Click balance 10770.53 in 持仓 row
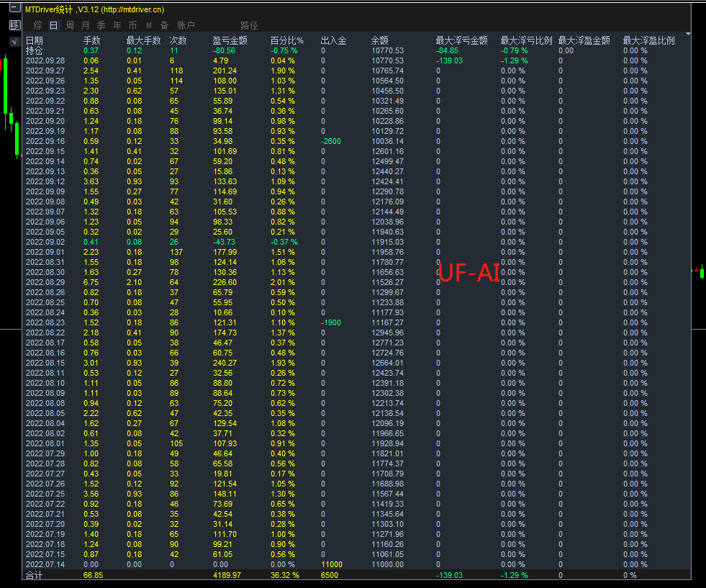706x588 pixels. [388, 51]
